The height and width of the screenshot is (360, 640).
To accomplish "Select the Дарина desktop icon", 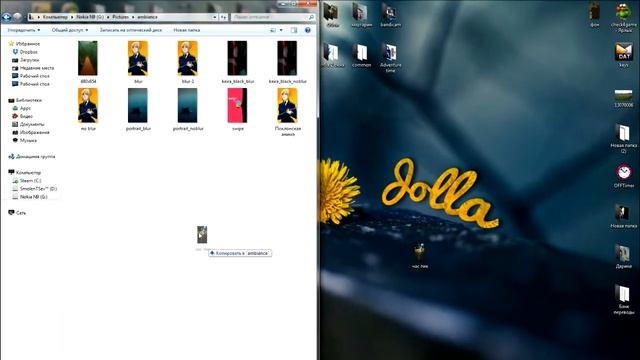I will (x=623, y=257).
